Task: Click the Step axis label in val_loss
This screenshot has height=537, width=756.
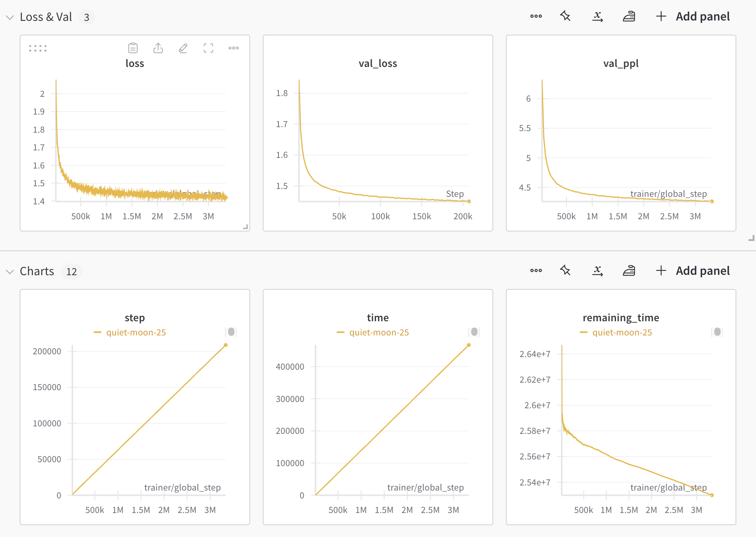Action: 455,194
